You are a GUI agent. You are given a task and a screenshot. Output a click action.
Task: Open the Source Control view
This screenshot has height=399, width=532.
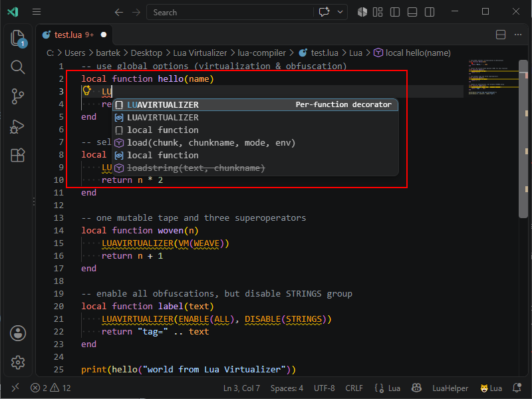18,96
